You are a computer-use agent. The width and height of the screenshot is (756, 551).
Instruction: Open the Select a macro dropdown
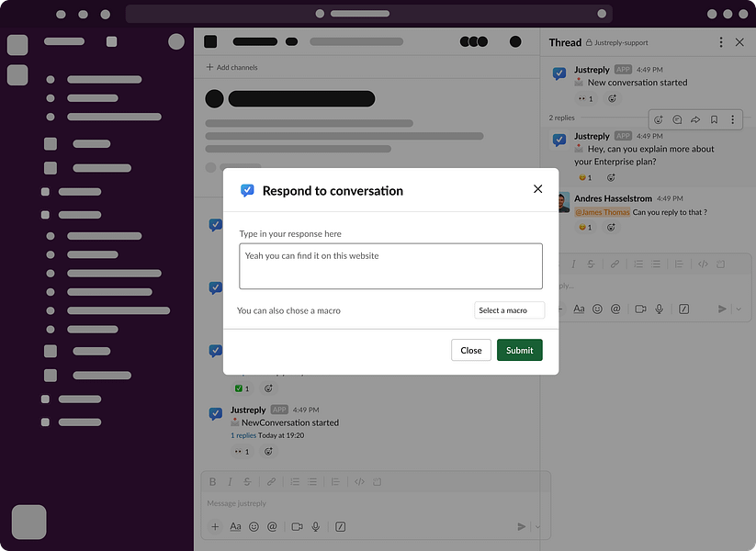(509, 310)
